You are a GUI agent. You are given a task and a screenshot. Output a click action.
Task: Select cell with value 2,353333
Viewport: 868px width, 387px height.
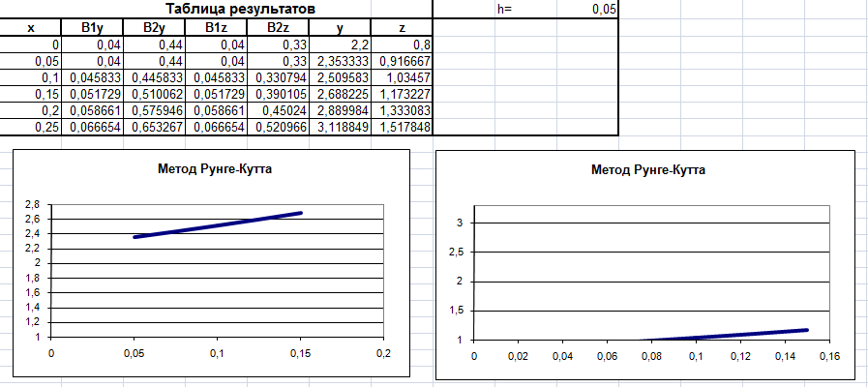tap(340, 61)
